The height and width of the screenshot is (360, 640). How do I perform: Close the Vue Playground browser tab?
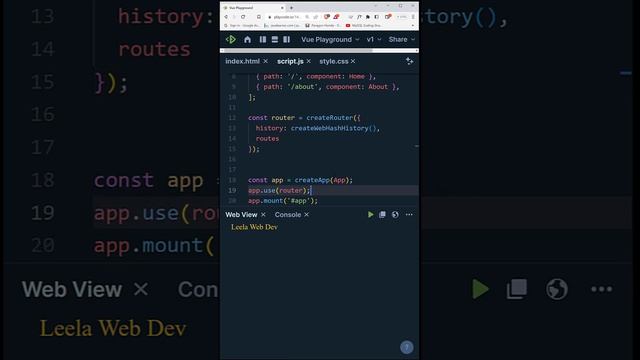point(282,8)
